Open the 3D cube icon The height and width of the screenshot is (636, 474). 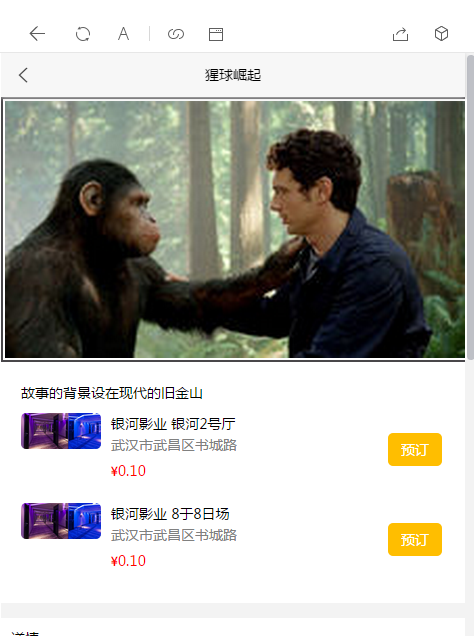pyautogui.click(x=441, y=34)
